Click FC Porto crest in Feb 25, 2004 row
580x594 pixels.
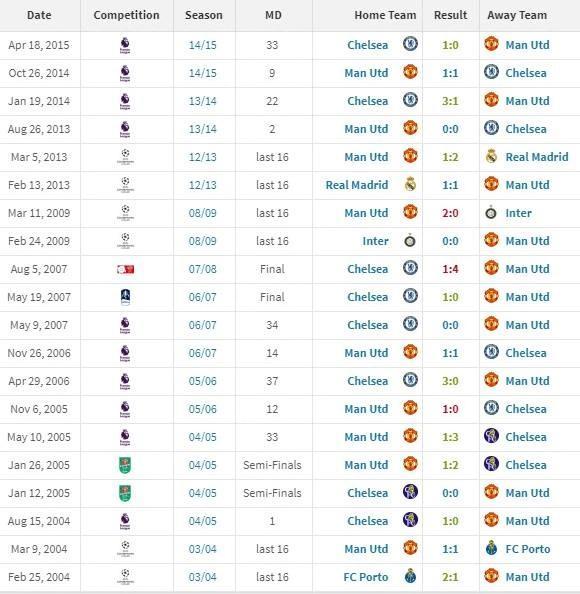tap(410, 577)
